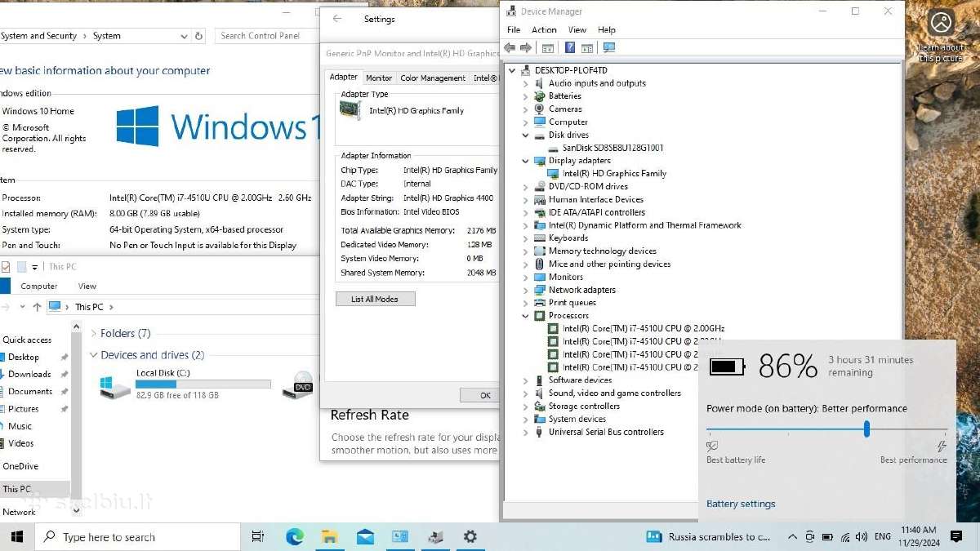Click in Search Control Panel field
The width and height of the screenshot is (980, 551).
click(x=267, y=36)
